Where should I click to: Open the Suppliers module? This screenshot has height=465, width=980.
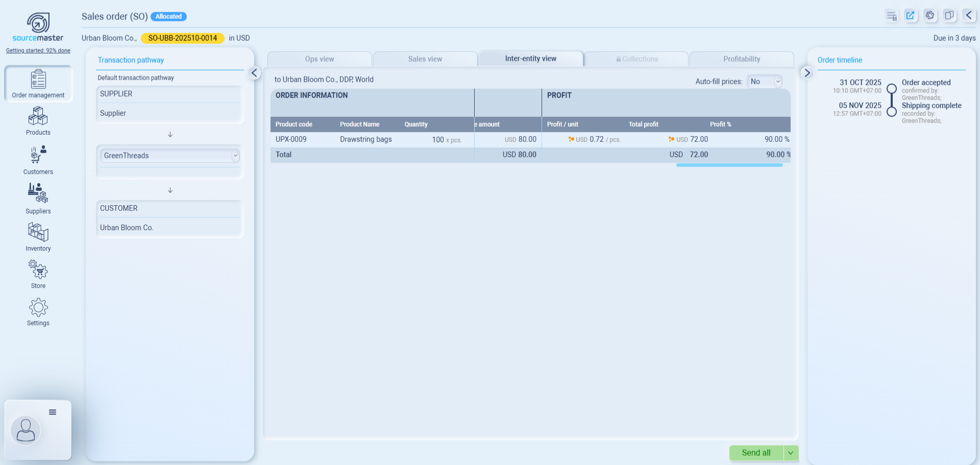coord(38,199)
